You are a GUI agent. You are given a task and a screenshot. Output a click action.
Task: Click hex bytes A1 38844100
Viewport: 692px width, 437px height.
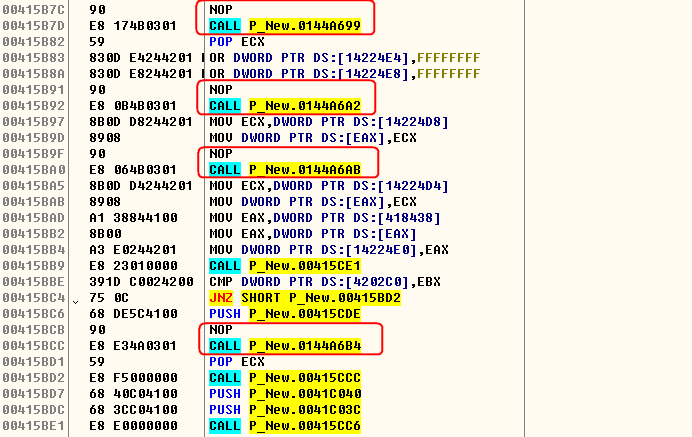(x=133, y=218)
